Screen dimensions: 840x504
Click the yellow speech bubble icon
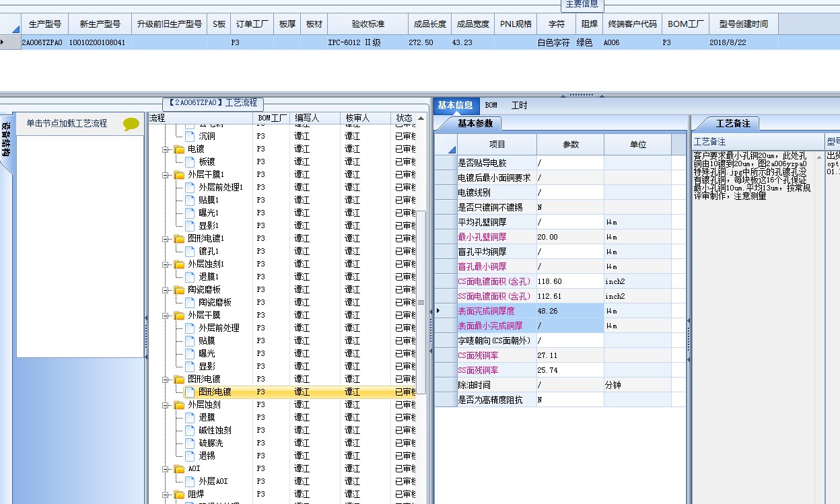131,124
